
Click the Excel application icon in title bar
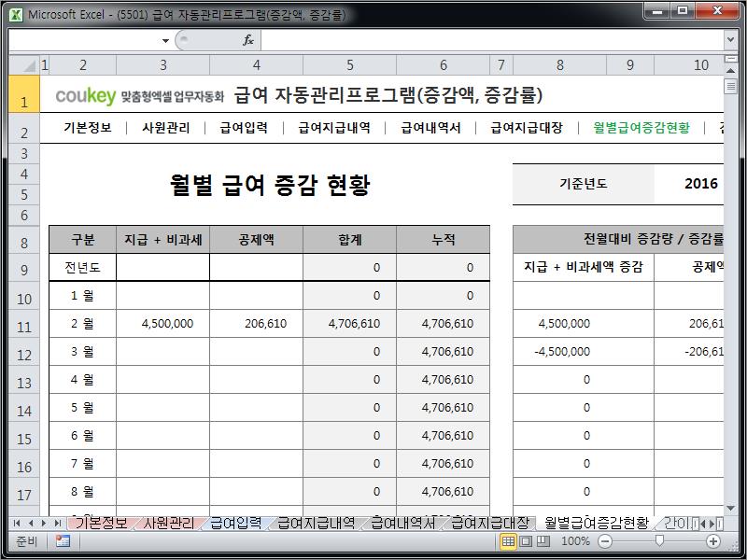16,15
